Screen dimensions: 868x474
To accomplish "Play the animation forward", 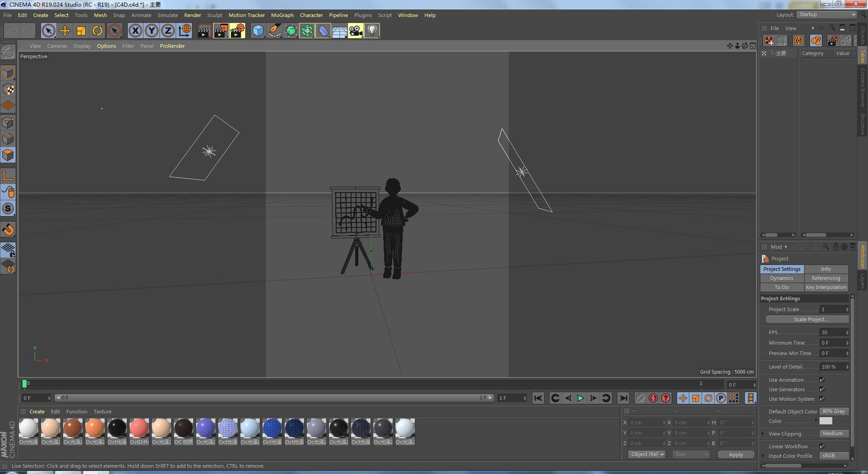I will (580, 398).
